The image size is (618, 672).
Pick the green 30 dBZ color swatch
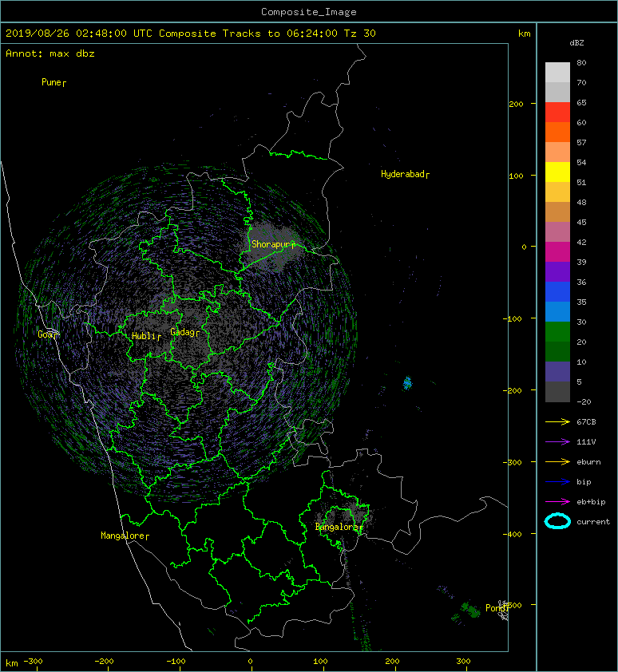point(557,331)
